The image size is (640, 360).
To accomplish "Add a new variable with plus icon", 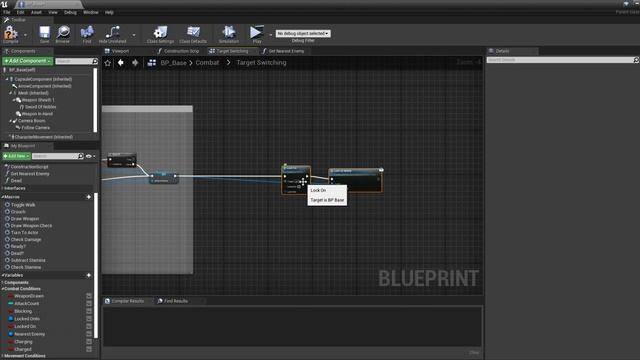I will [x=89, y=275].
